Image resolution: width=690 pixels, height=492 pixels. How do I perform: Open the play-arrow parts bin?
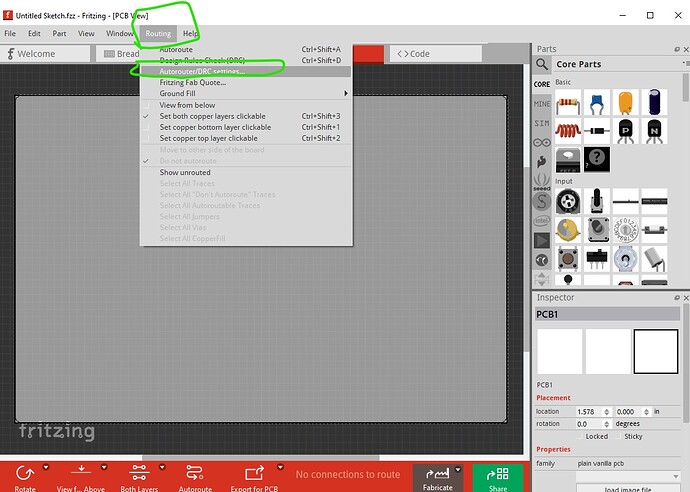[542, 241]
